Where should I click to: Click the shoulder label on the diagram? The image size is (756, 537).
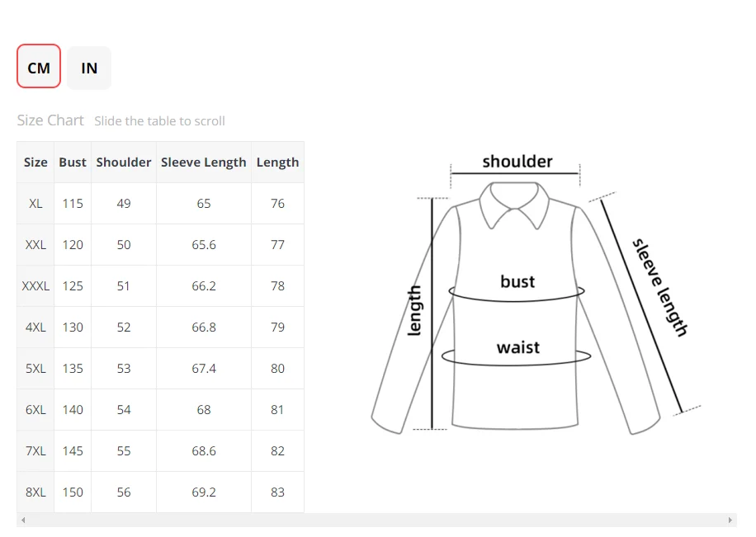(x=517, y=162)
